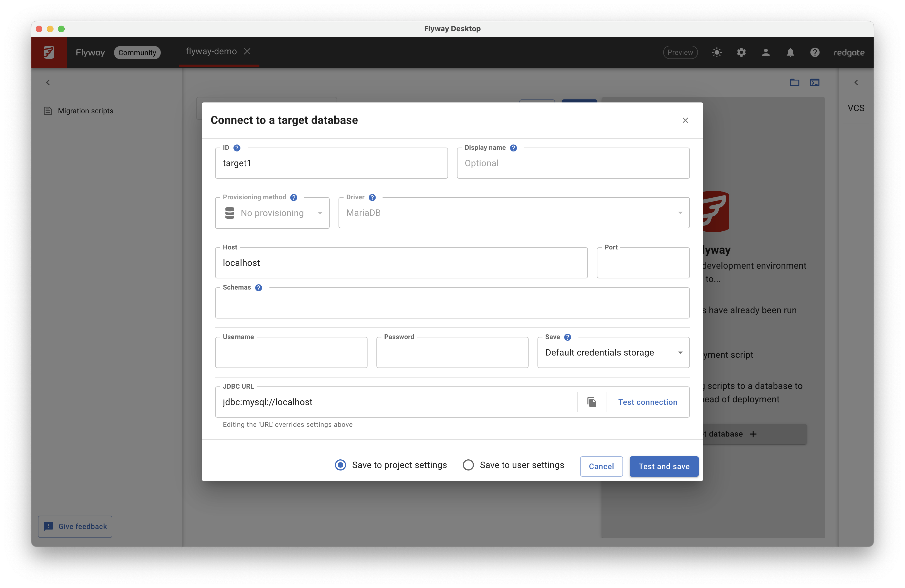Click the Give feedback button
This screenshot has width=905, height=588.
tap(75, 526)
